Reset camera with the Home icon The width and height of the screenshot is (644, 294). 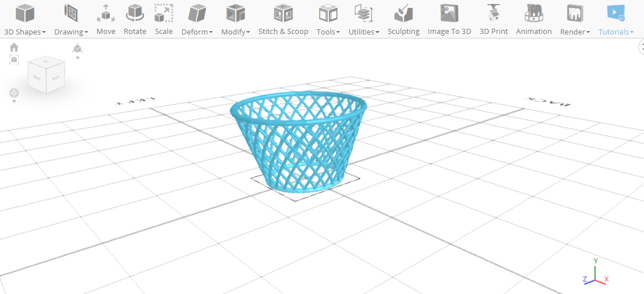14,47
